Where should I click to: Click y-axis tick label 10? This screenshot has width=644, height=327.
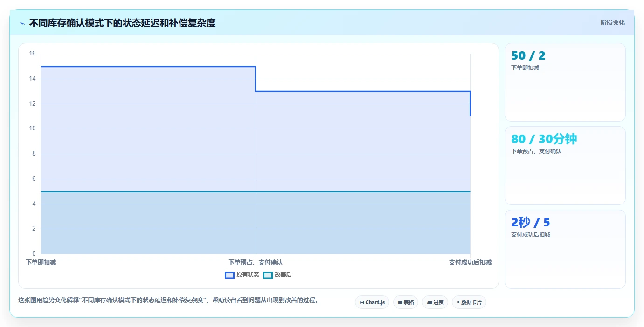[x=32, y=129]
